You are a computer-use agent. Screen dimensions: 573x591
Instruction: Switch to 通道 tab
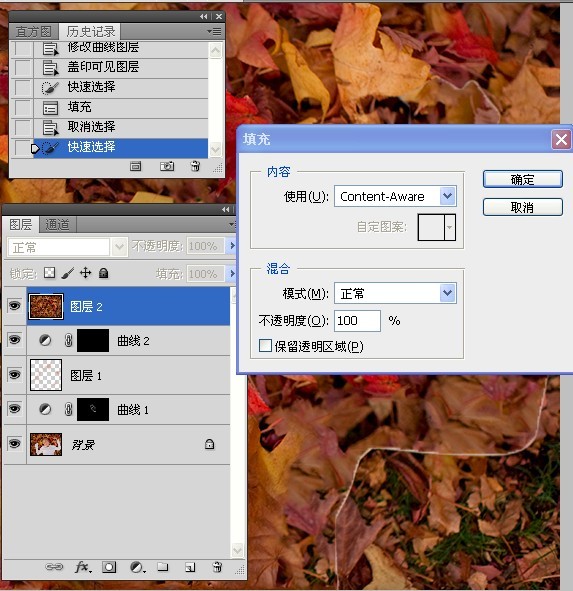(x=57, y=225)
